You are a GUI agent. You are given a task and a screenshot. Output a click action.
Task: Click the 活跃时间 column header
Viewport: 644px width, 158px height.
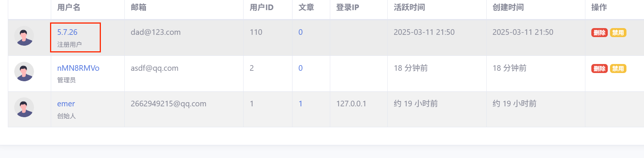pos(409,7)
